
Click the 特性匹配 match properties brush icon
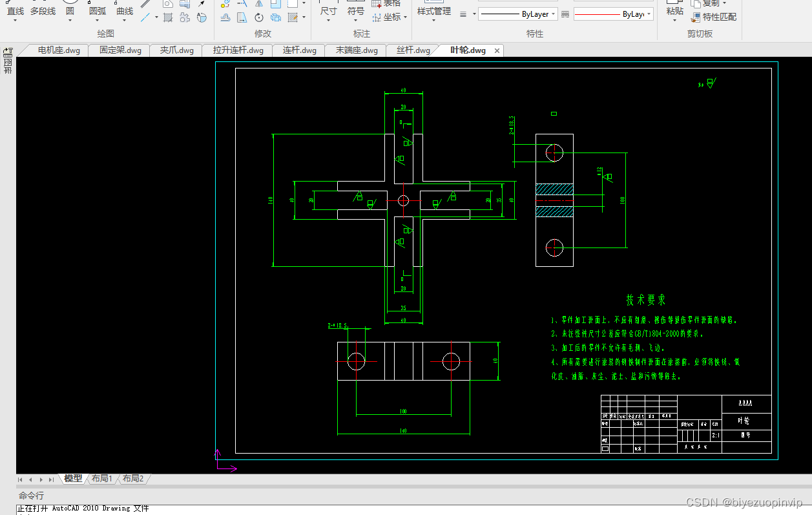696,17
